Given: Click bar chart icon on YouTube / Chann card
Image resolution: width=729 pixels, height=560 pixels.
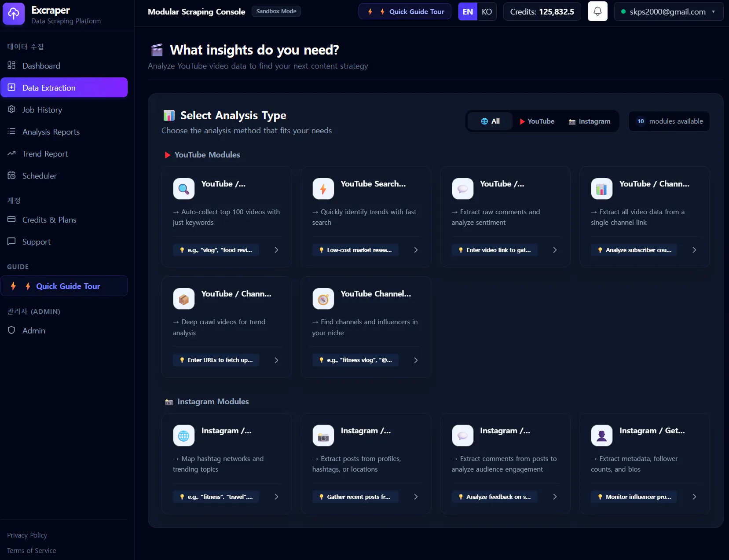Looking at the screenshot, I should pyautogui.click(x=602, y=189).
